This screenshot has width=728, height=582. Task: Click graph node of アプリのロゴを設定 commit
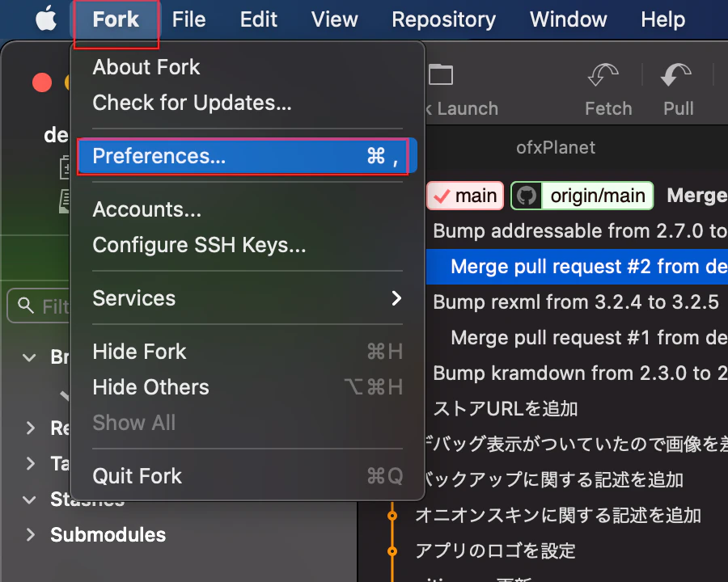(x=392, y=551)
